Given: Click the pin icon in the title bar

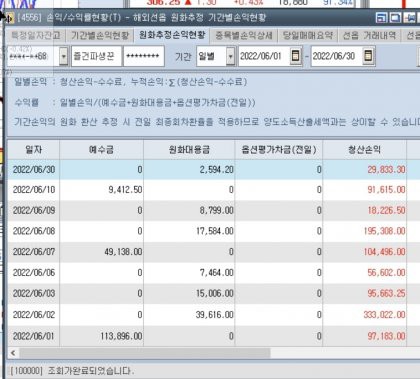Looking at the screenshot, I should click(409, 18).
